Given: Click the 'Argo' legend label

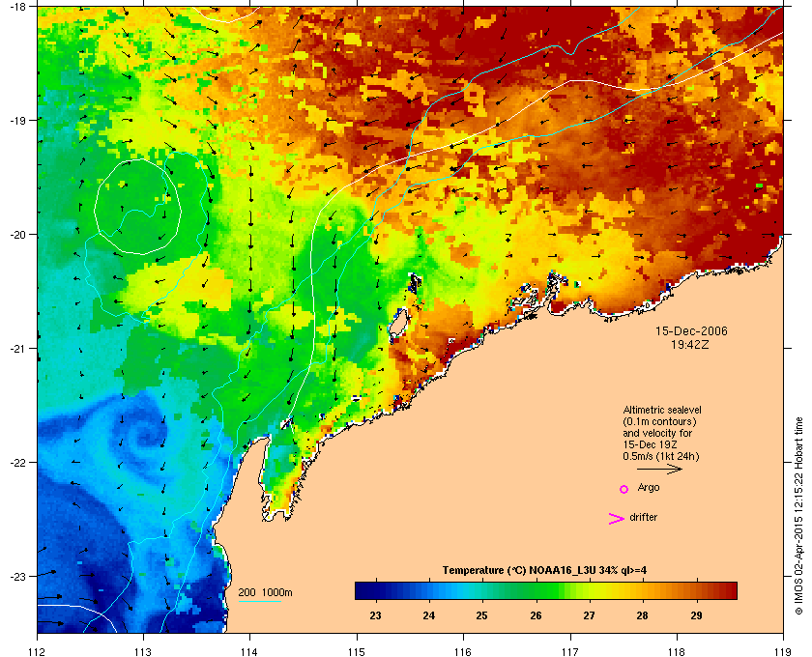Looking at the screenshot, I should pyautogui.click(x=649, y=488).
